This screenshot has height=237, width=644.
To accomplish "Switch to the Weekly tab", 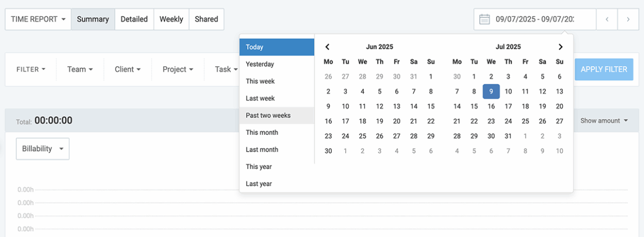I will click(171, 19).
